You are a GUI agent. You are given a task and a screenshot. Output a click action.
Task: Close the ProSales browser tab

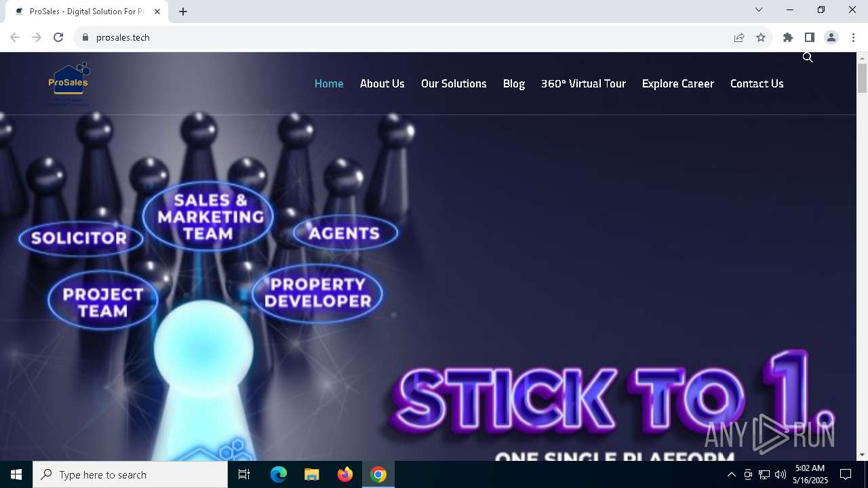pyautogui.click(x=157, y=12)
